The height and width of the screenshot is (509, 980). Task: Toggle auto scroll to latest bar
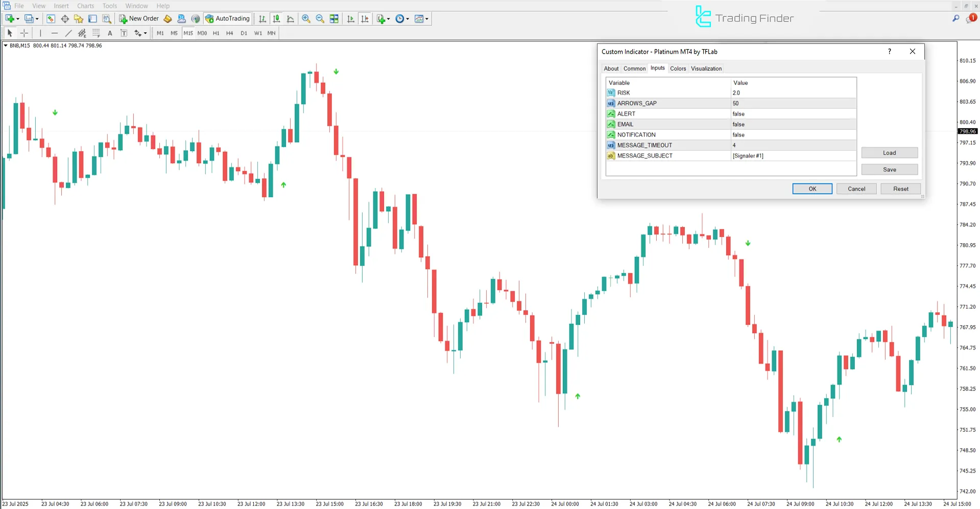(350, 18)
